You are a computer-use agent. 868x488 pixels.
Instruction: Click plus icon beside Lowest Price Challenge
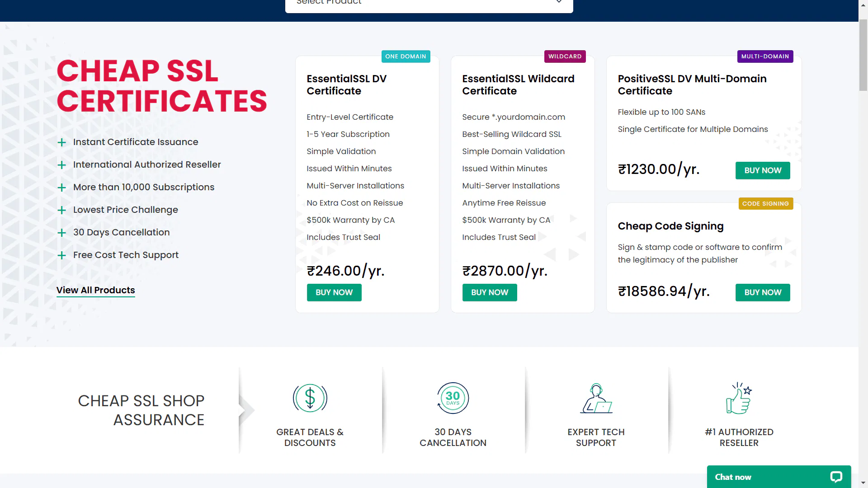[x=62, y=210]
